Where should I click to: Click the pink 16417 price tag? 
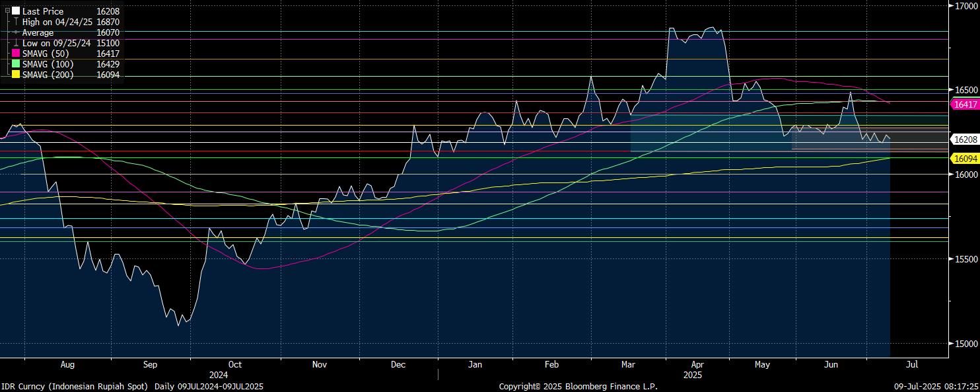pyautogui.click(x=965, y=104)
